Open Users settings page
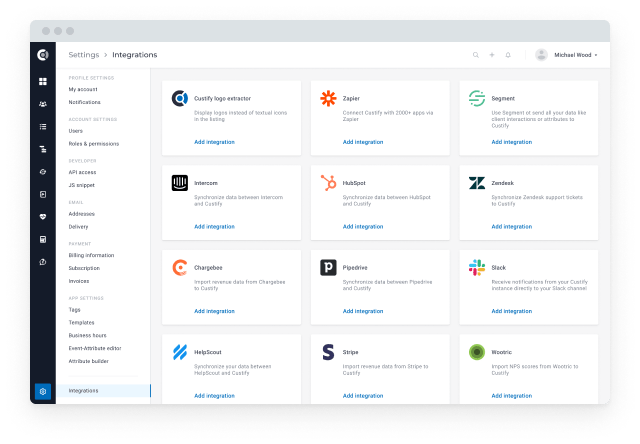The width and height of the screenshot is (640, 444). (x=76, y=131)
